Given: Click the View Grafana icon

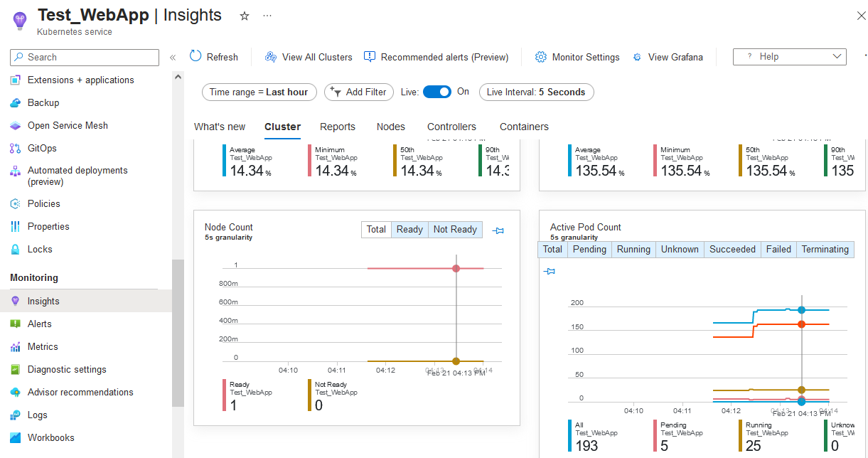Looking at the screenshot, I should tap(637, 57).
